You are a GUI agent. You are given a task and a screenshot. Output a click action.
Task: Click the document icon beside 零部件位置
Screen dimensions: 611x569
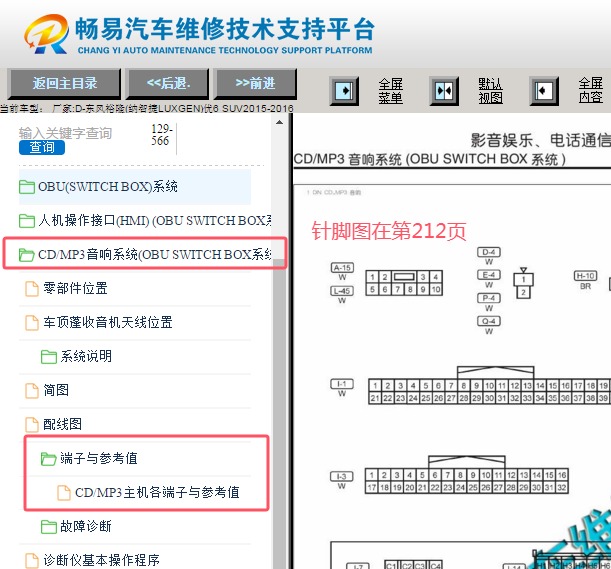click(x=32, y=289)
